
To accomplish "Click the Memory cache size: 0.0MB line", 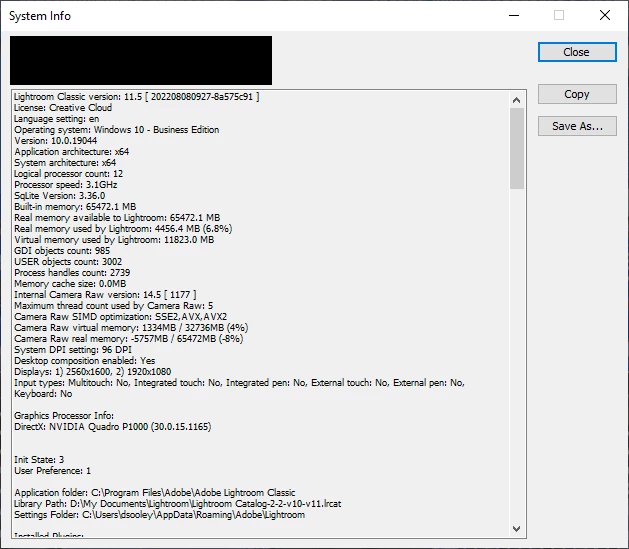I will pos(70,284).
